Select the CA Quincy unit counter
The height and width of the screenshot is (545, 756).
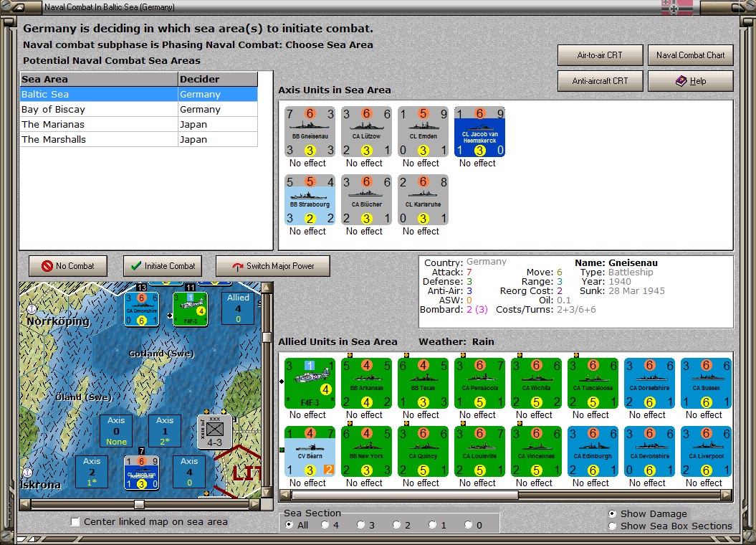point(423,452)
